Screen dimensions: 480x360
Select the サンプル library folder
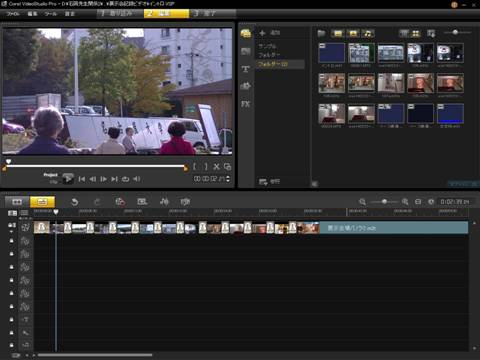click(267, 46)
